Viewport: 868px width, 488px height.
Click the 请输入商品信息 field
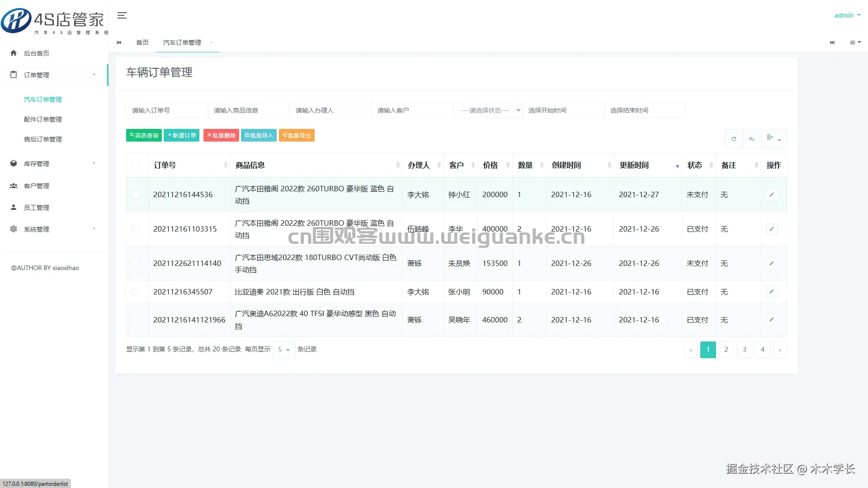coord(249,110)
